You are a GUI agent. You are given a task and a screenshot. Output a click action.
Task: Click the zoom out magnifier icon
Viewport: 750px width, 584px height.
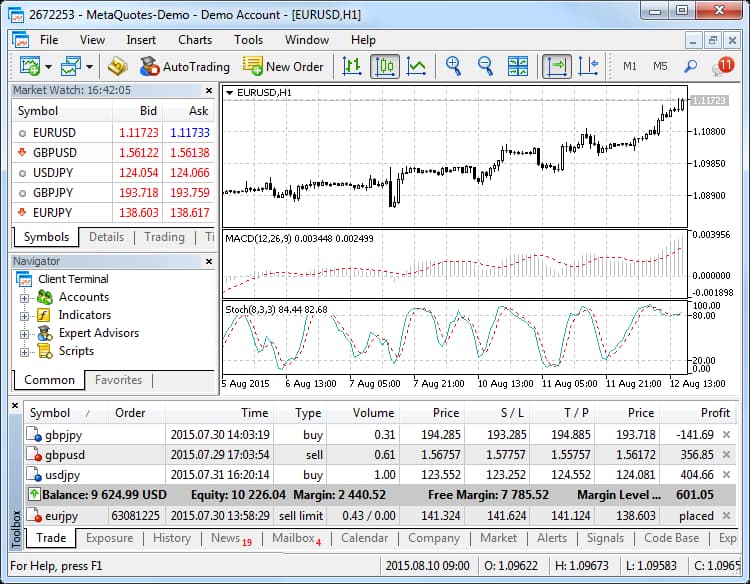[486, 67]
